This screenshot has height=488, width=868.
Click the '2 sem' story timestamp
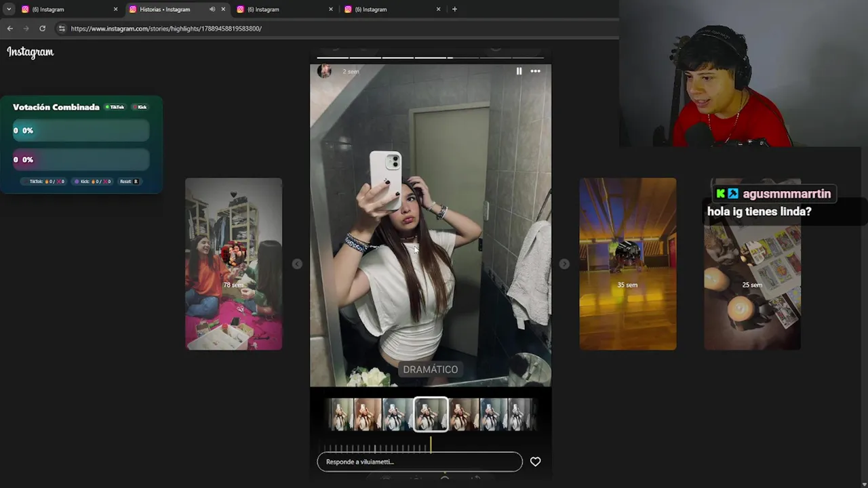pyautogui.click(x=351, y=71)
